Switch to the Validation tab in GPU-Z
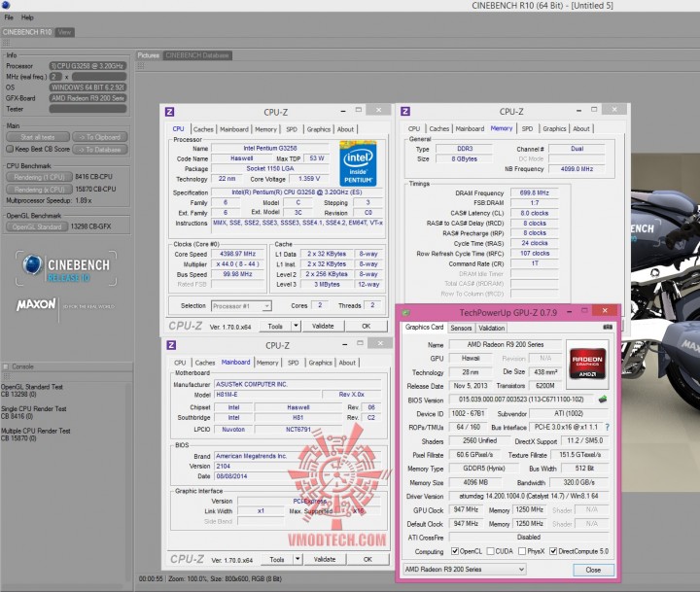Viewport: 700px width, 592px height. coord(492,328)
